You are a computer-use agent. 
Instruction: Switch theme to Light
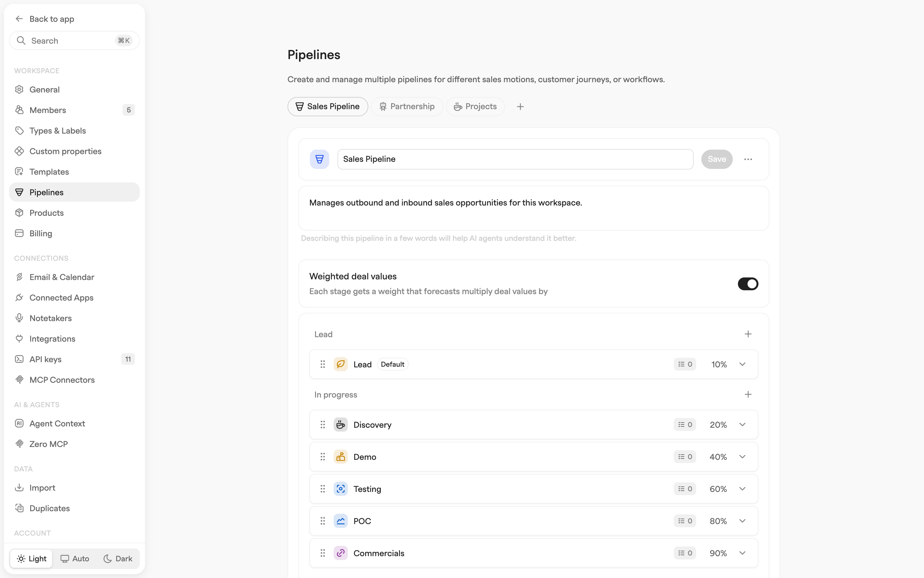(x=31, y=558)
